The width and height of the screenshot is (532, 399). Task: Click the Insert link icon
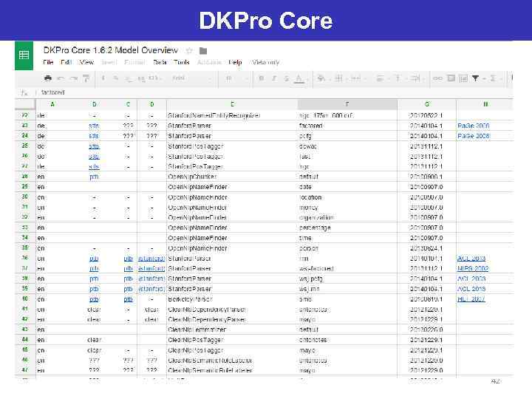[x=437, y=78]
